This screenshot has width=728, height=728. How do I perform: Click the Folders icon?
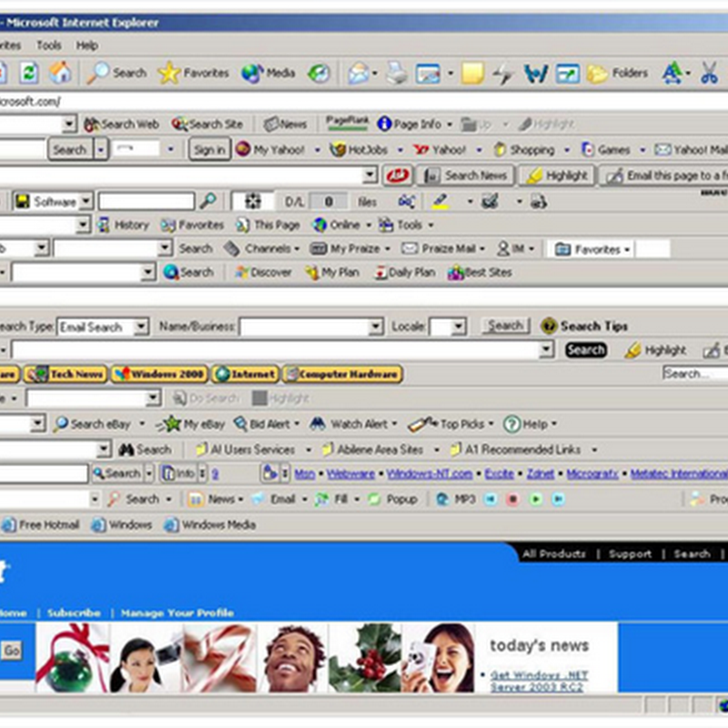click(618, 73)
